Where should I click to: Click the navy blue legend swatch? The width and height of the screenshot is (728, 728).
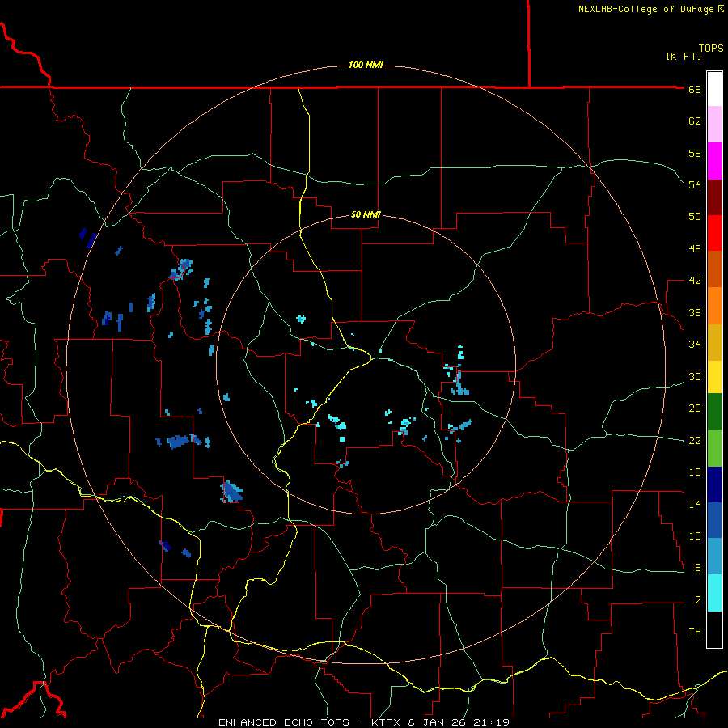pyautogui.click(x=714, y=485)
